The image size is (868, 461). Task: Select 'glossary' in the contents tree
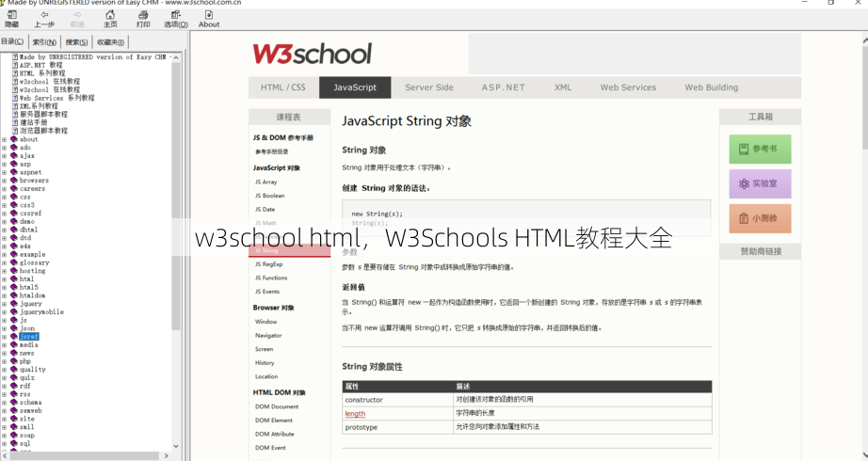34,262
